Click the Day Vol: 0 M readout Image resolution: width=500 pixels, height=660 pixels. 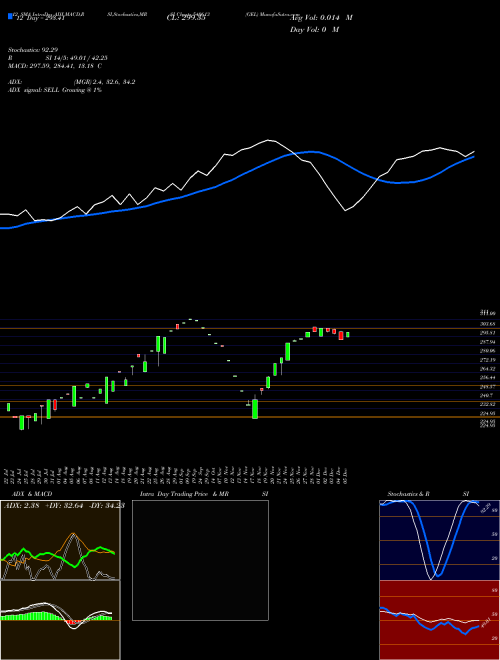(x=314, y=30)
